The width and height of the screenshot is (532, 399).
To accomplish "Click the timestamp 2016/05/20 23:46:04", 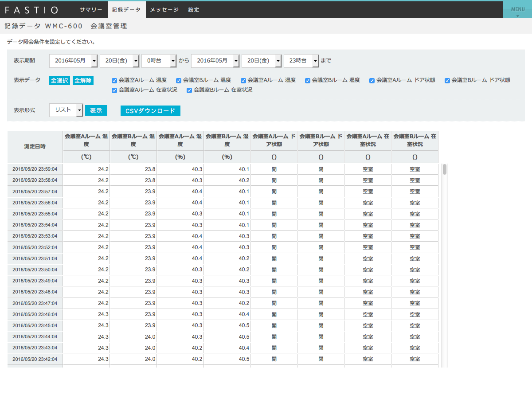I will (x=35, y=314).
